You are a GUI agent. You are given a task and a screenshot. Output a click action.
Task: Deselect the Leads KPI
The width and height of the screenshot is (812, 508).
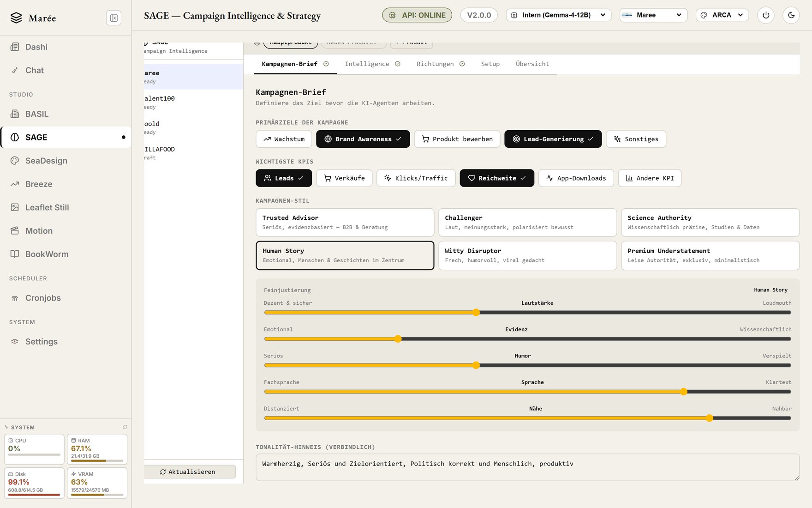(x=284, y=178)
